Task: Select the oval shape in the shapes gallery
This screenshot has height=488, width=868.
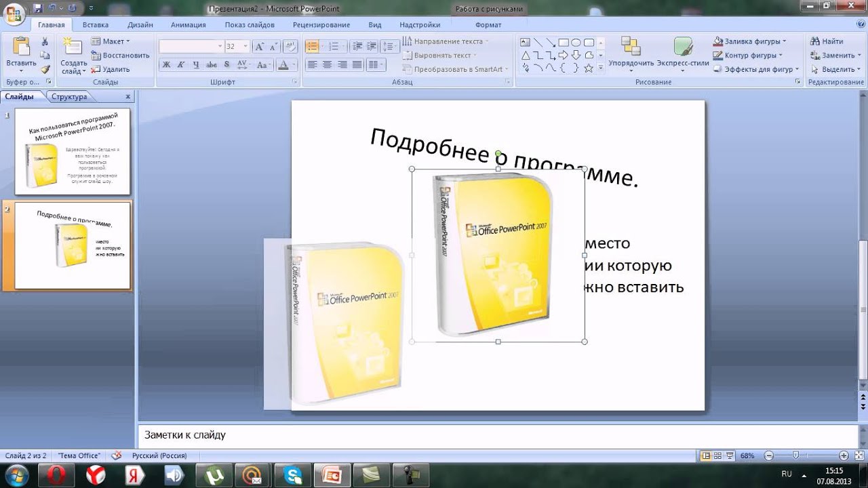Action: pyautogui.click(x=576, y=42)
